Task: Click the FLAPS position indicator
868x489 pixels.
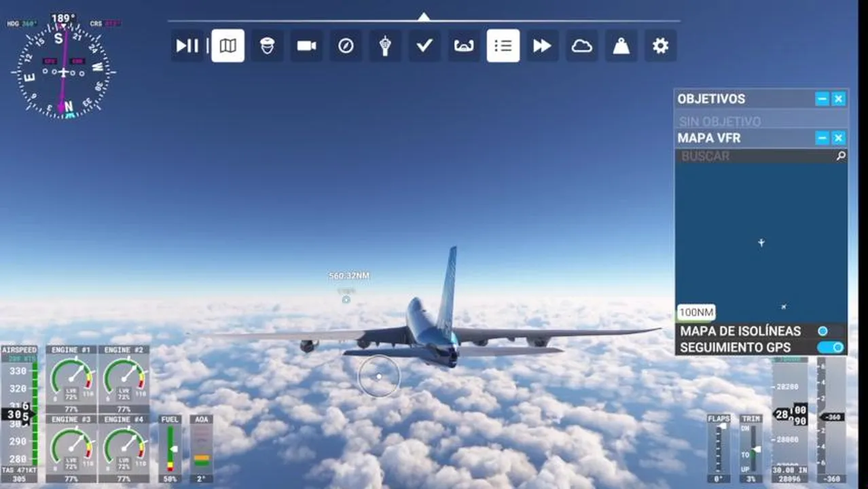Action: point(719,448)
